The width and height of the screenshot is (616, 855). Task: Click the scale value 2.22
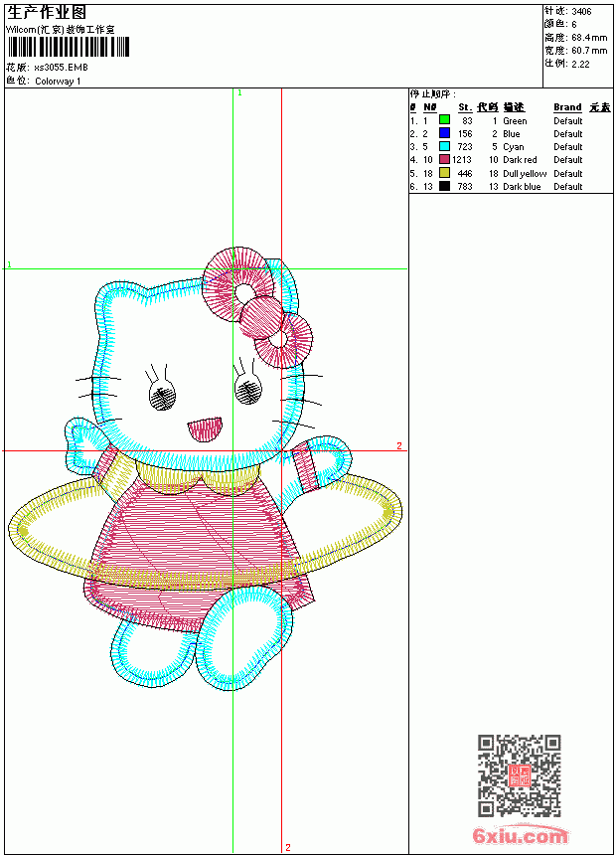[x=580, y=64]
